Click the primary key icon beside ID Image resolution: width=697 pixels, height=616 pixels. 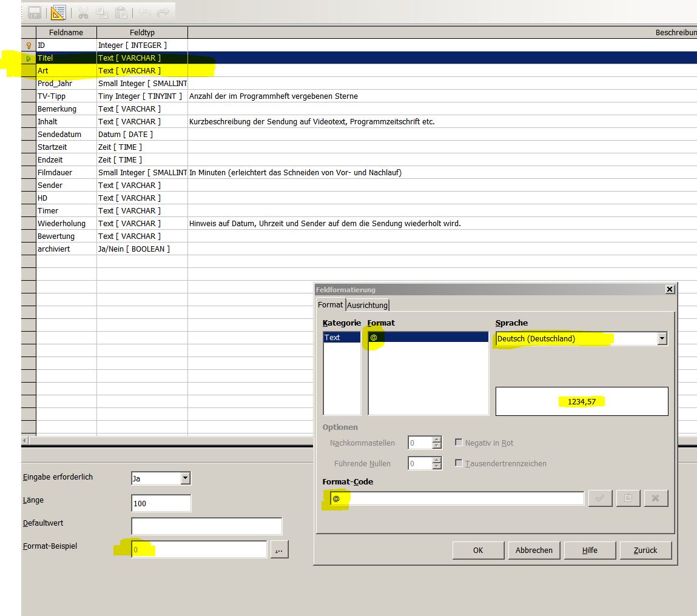click(x=29, y=45)
